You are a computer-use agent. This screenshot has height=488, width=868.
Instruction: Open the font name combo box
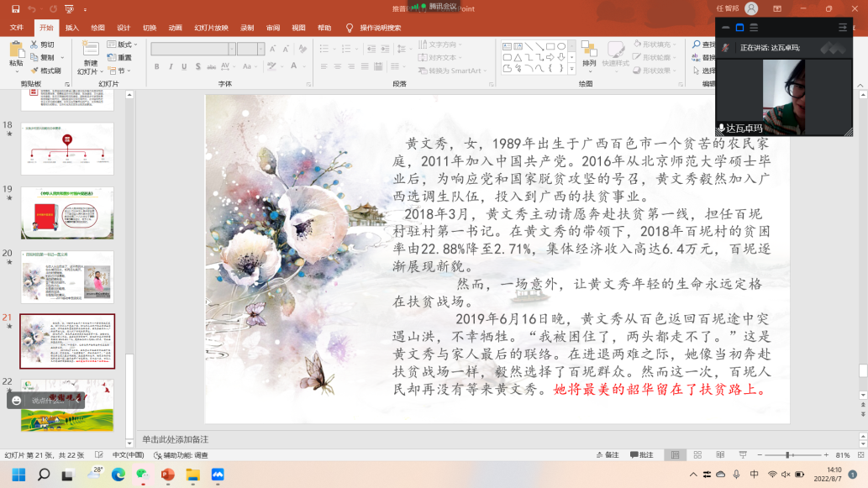point(192,49)
